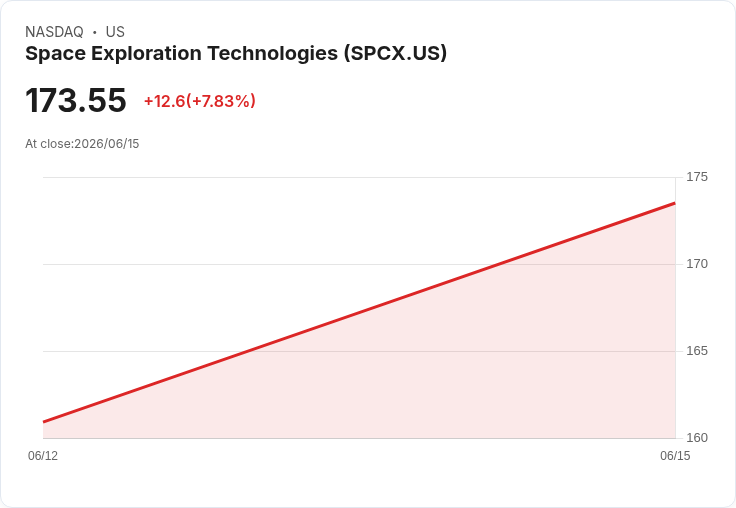Click the red line's end point at 06/15
736x508 pixels.
pyautogui.click(x=675, y=203)
